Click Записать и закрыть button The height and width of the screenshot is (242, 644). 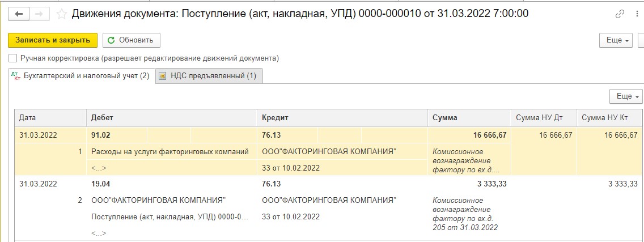tap(53, 40)
